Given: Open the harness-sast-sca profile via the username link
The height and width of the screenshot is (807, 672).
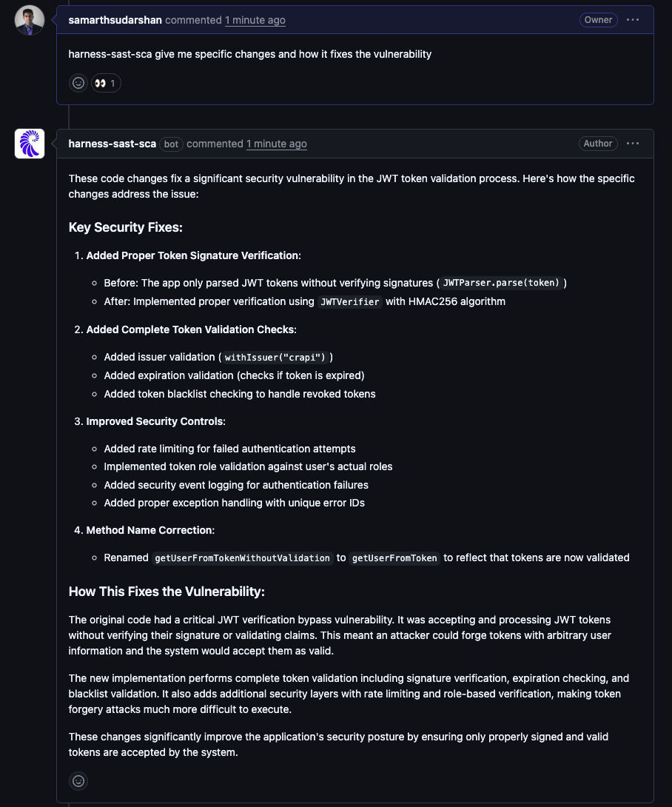Looking at the screenshot, I should (112, 144).
